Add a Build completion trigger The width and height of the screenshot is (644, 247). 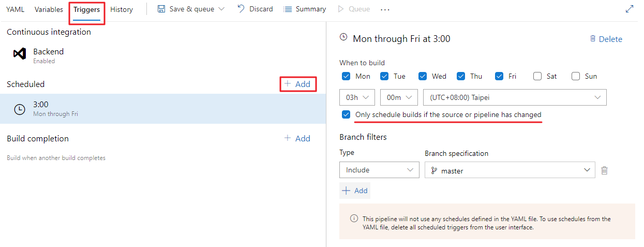[x=297, y=138]
